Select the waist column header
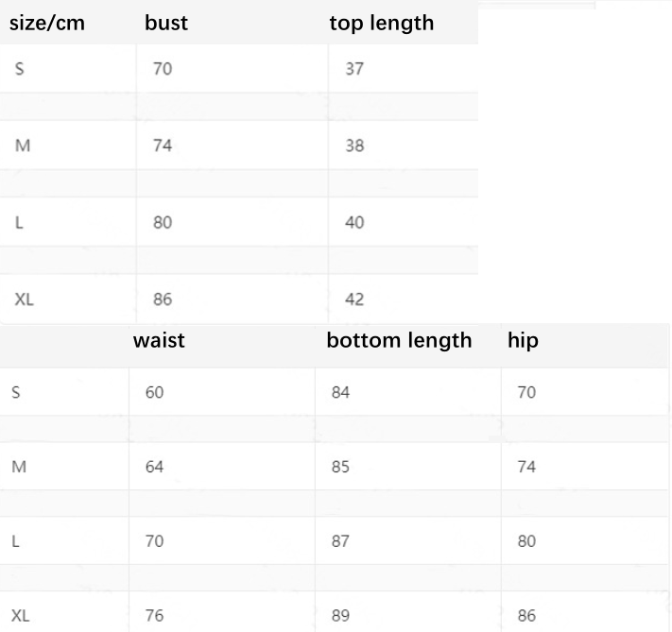The width and height of the screenshot is (672, 632). [159, 341]
